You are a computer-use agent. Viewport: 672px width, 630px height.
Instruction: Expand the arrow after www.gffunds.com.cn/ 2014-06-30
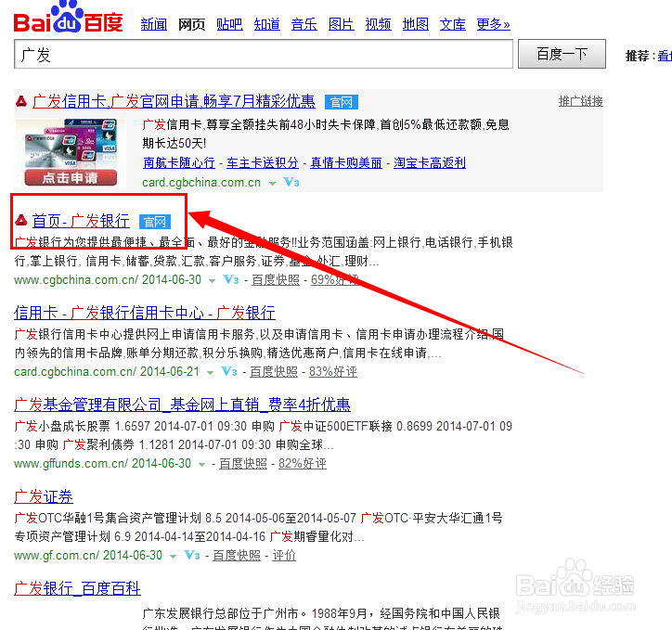click(x=201, y=464)
